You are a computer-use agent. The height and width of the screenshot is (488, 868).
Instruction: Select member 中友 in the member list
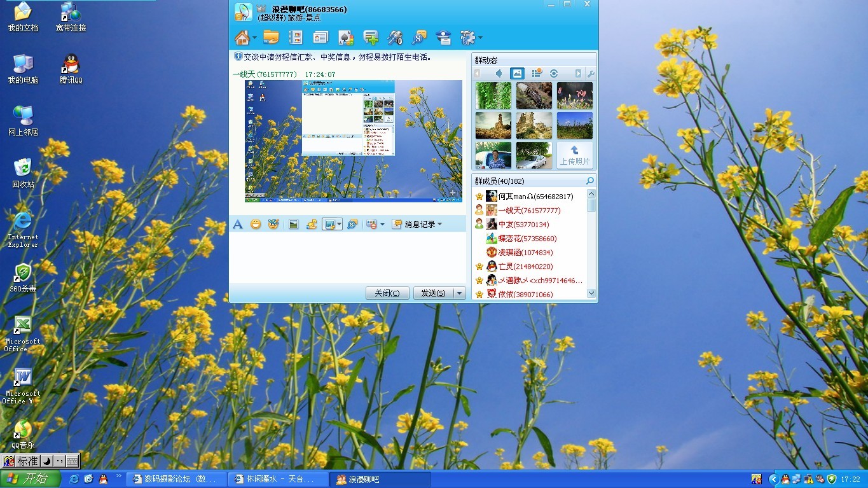[x=523, y=225]
